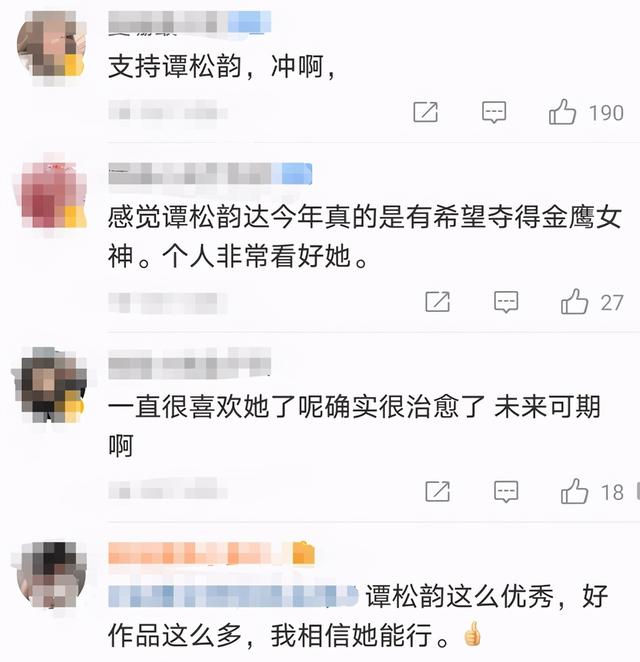The image size is (640, 662).
Task: Share the '支持谭松韵，冲啊' comment
Action: click(425, 112)
